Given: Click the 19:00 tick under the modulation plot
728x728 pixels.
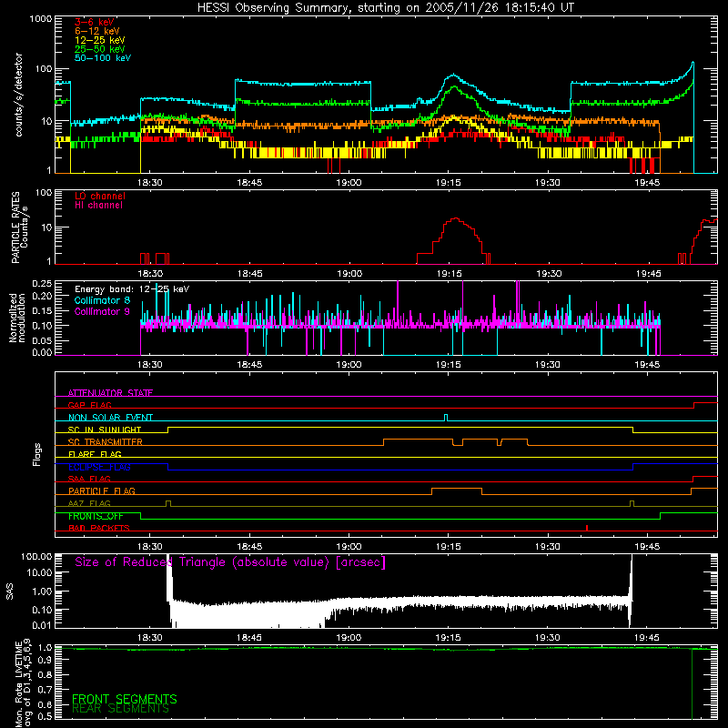Looking at the screenshot, I should (x=349, y=365).
